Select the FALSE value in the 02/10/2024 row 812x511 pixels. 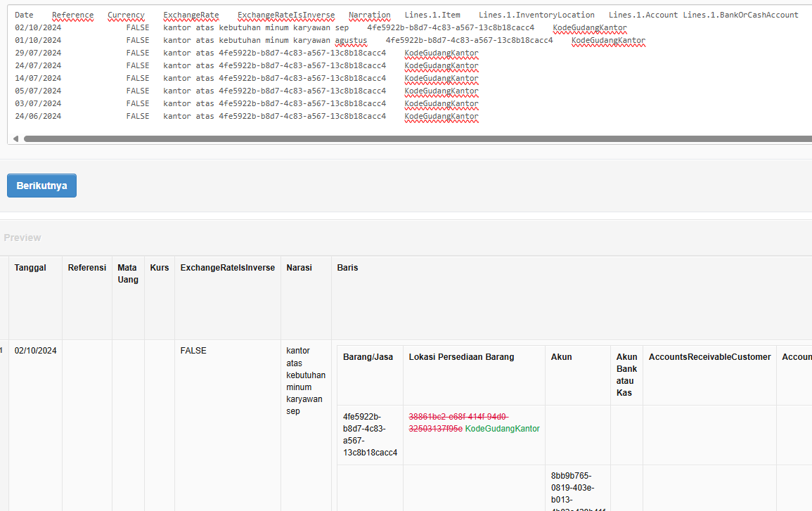point(137,27)
